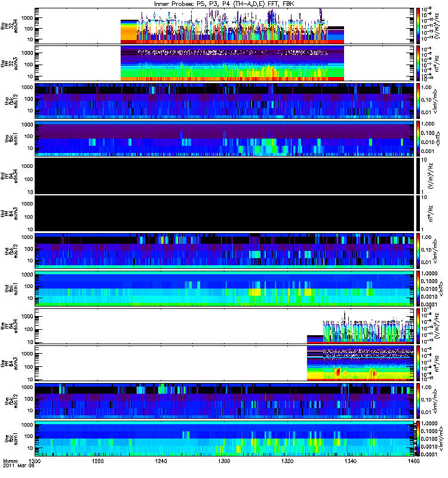The height and width of the screenshot is (478, 448).
Task: Click the black thd fff edc34 empty plot
Action: (224, 176)
